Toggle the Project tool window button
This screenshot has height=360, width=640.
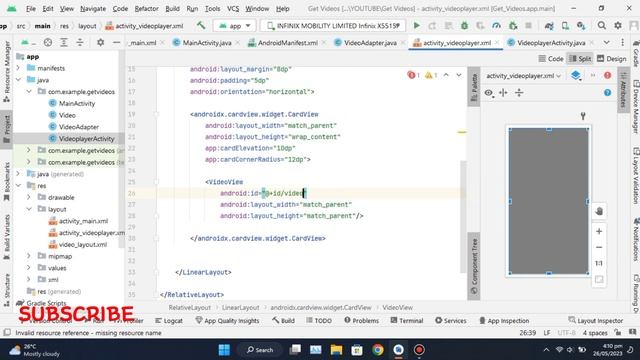pos(7,129)
